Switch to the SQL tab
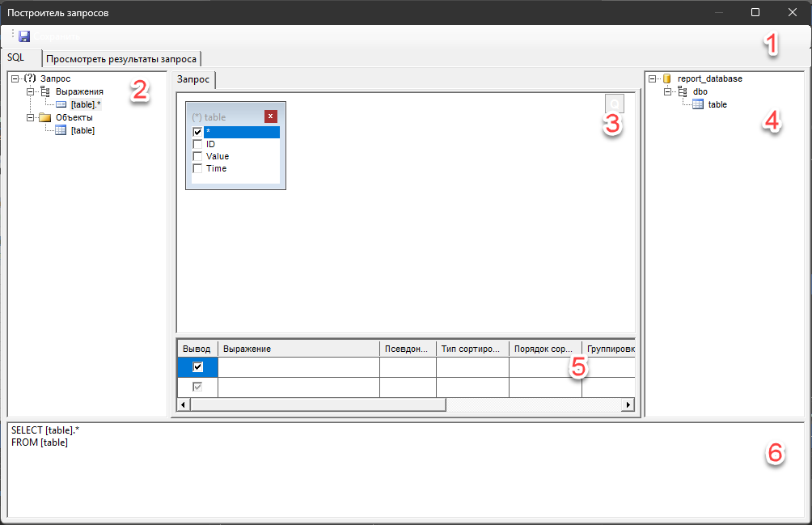 pyautogui.click(x=21, y=57)
